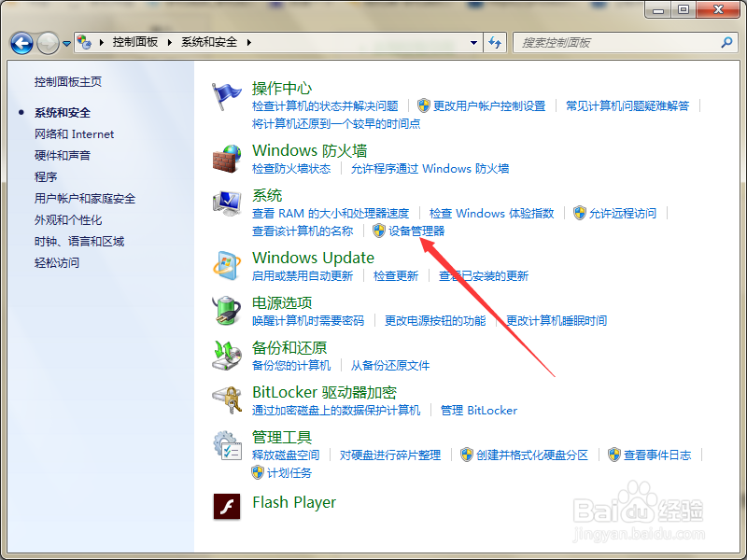This screenshot has height=560, width=747.
Task: Click the refresh button beside address bar
Action: (495, 43)
